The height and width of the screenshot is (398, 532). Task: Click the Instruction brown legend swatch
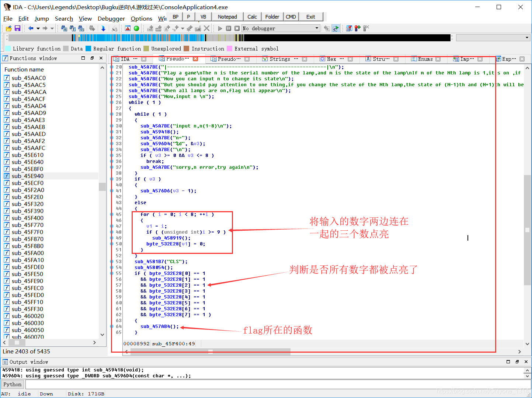(x=186, y=49)
